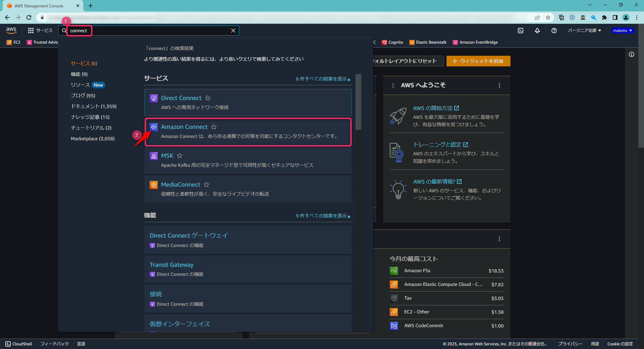Viewport: 644px width, 349px height.
Task: Select the Amazon Connect service icon
Action: [154, 127]
